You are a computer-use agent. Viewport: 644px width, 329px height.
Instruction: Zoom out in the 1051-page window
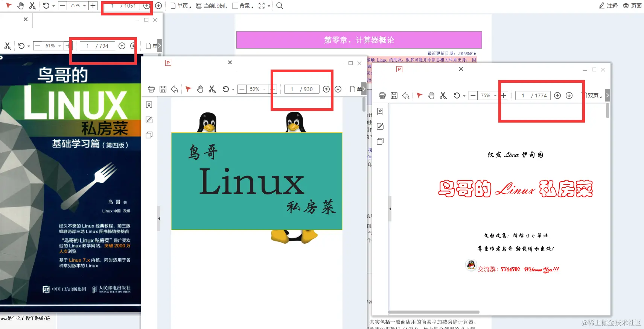[62, 6]
